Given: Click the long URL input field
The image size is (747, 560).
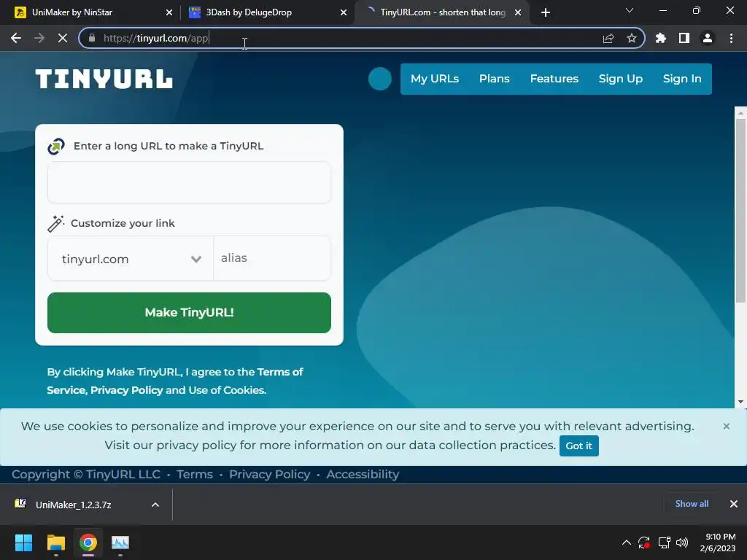Looking at the screenshot, I should (189, 182).
